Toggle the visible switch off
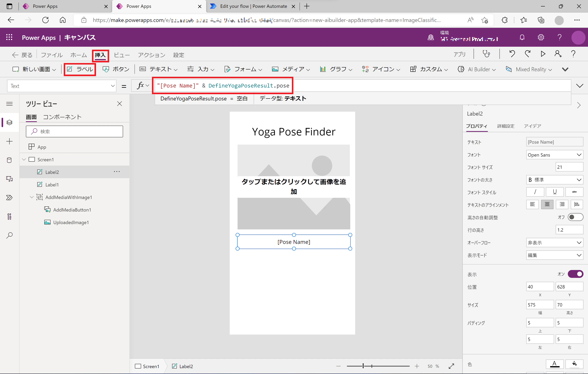 (575, 274)
